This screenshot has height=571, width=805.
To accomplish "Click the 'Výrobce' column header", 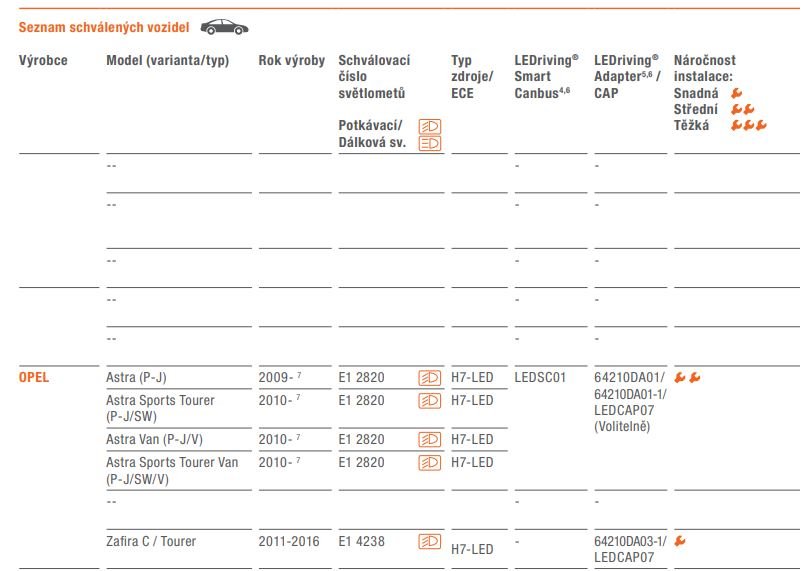I will point(43,61).
